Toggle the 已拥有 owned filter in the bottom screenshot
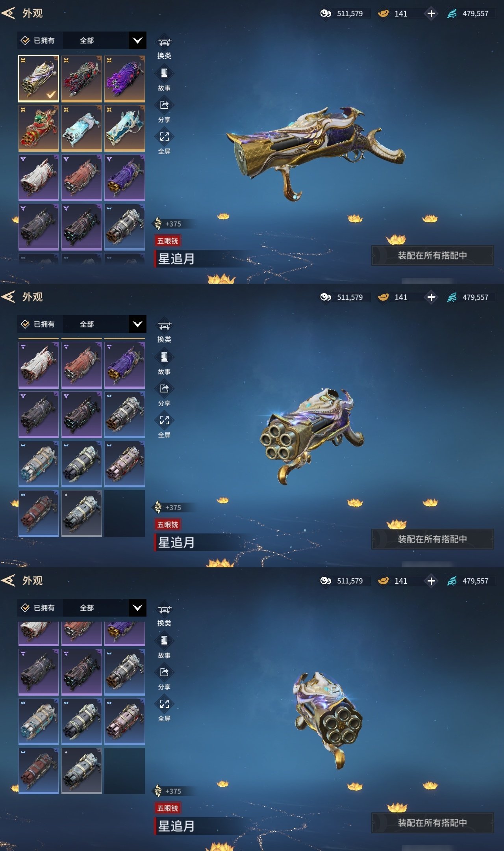The height and width of the screenshot is (851, 504). (x=38, y=608)
